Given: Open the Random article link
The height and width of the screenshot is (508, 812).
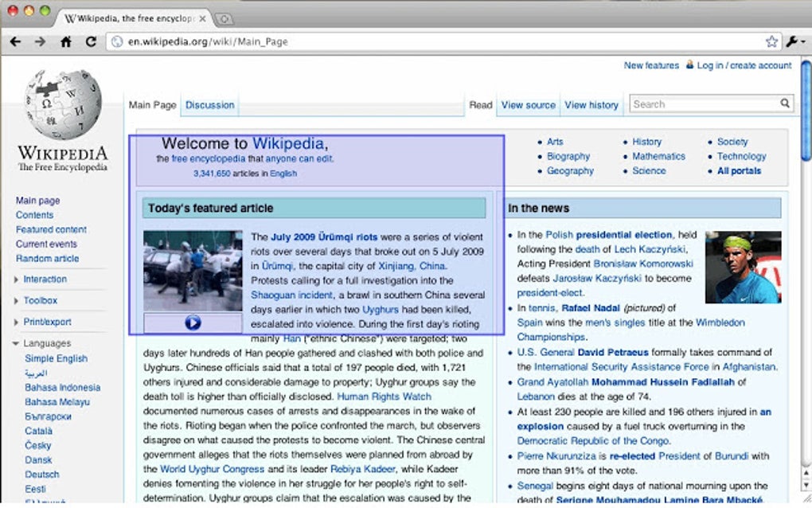Looking at the screenshot, I should 46,258.
